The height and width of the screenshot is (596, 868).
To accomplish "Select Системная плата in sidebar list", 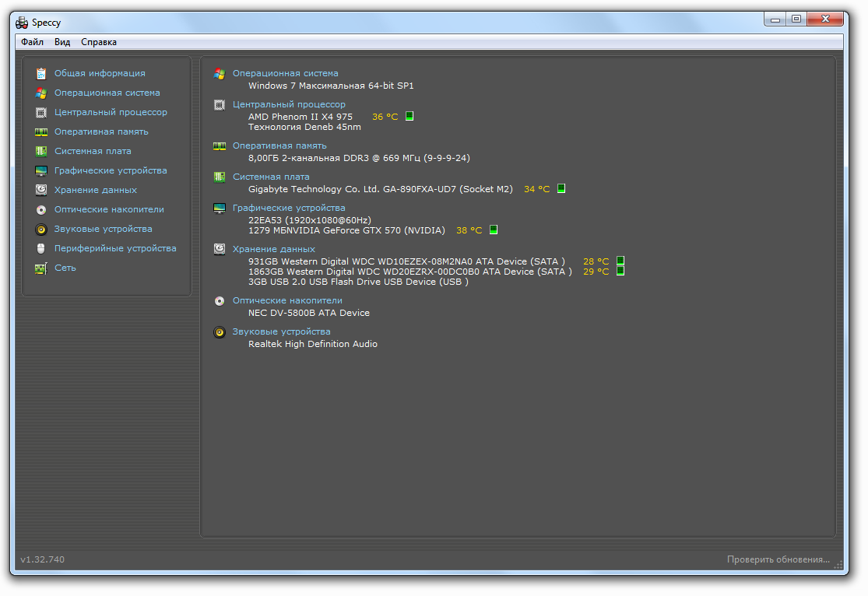I will coord(93,151).
